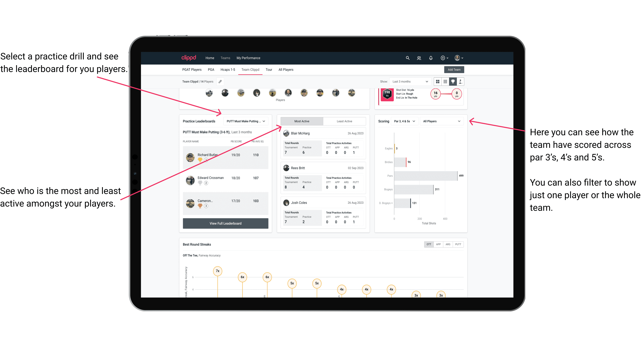644x346 pixels.
Task: Click the Par 3, 4 & 5s scoring filter
Action: tap(405, 121)
